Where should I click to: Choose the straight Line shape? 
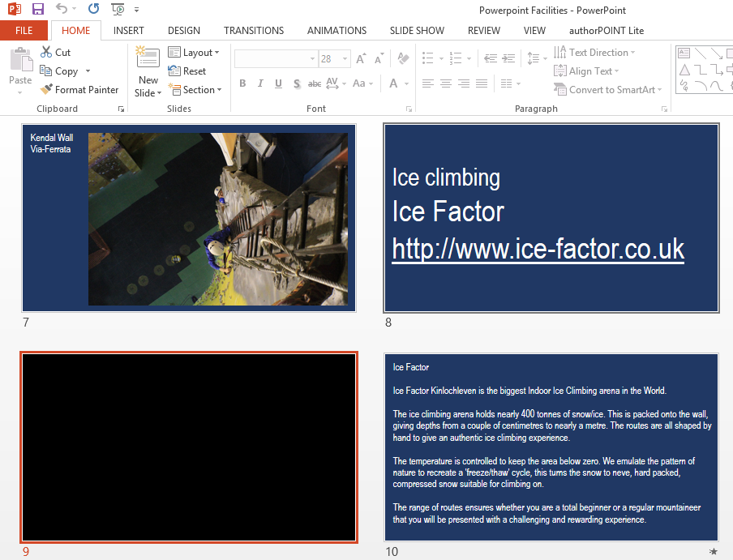tap(701, 53)
